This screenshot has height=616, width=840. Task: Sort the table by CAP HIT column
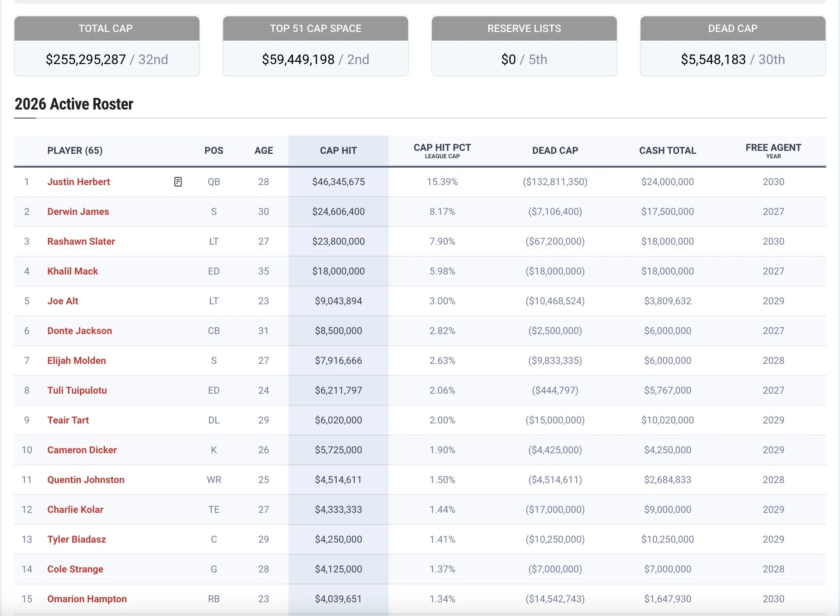338,150
